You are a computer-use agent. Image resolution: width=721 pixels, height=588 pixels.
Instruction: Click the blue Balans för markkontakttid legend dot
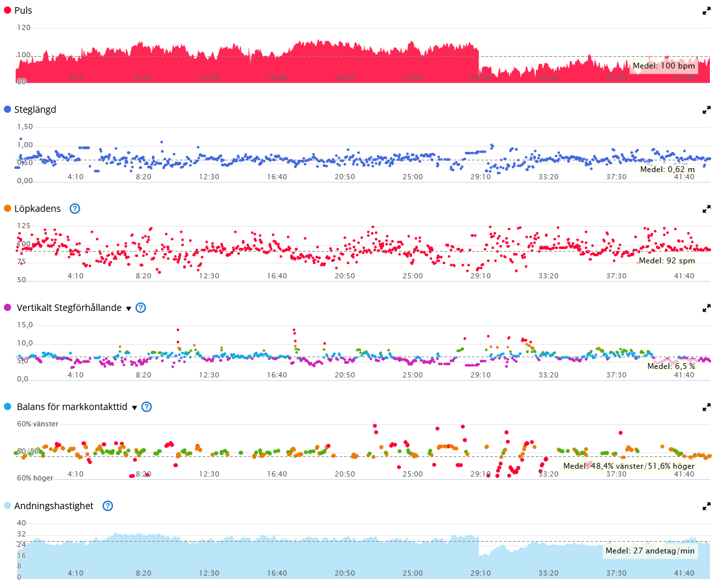pyautogui.click(x=7, y=406)
